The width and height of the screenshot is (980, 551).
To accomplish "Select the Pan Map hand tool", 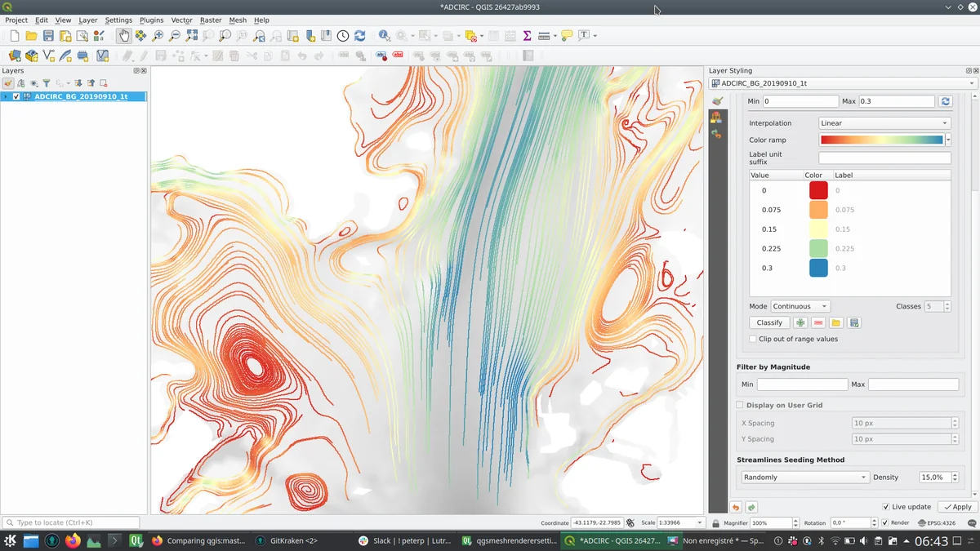I will click(x=123, y=36).
